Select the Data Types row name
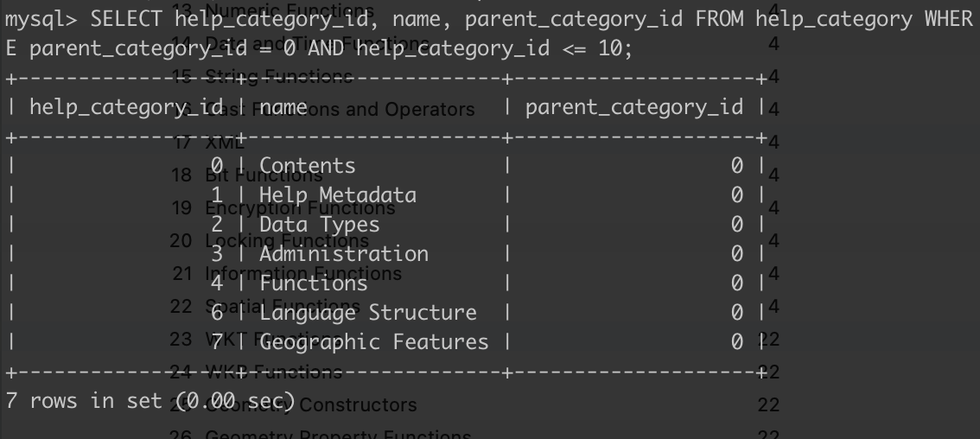The width and height of the screenshot is (980, 439). click(x=319, y=224)
